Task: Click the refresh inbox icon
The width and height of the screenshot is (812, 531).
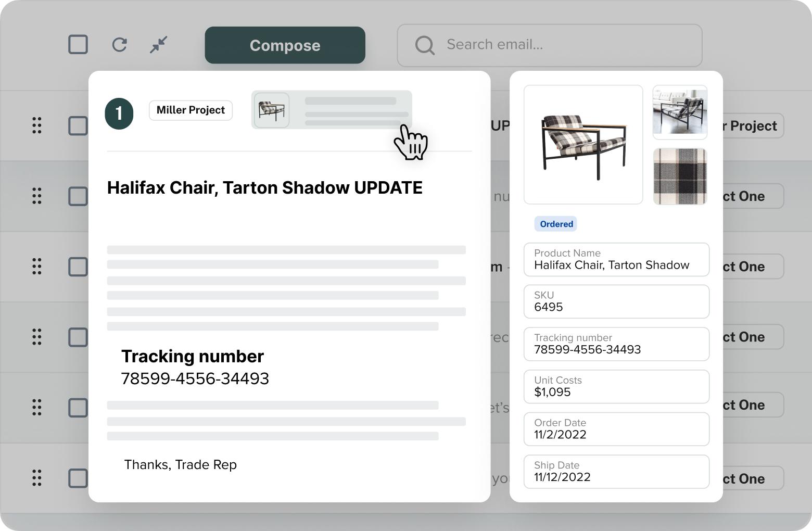Action: click(120, 44)
